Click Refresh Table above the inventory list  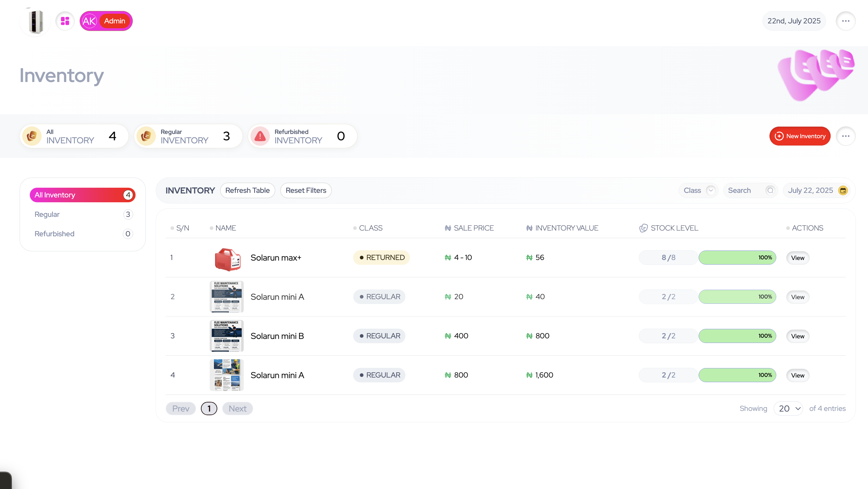pos(248,190)
